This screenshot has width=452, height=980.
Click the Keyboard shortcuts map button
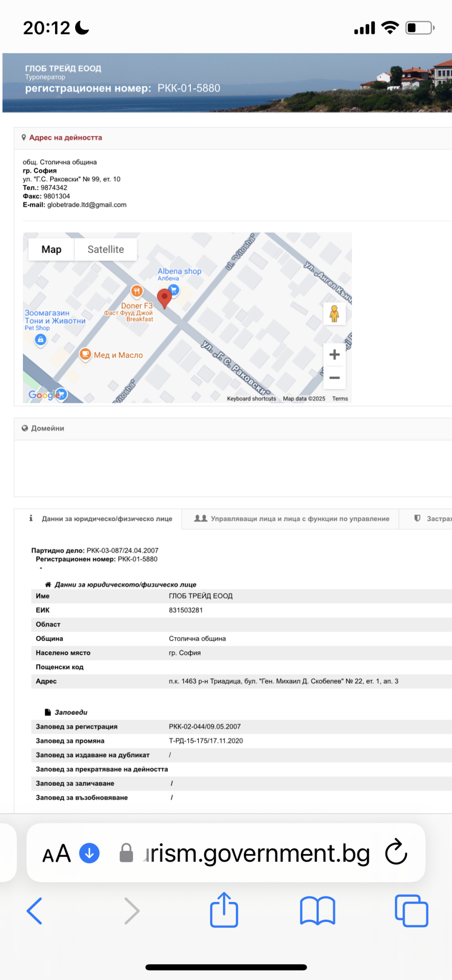pos(251,399)
